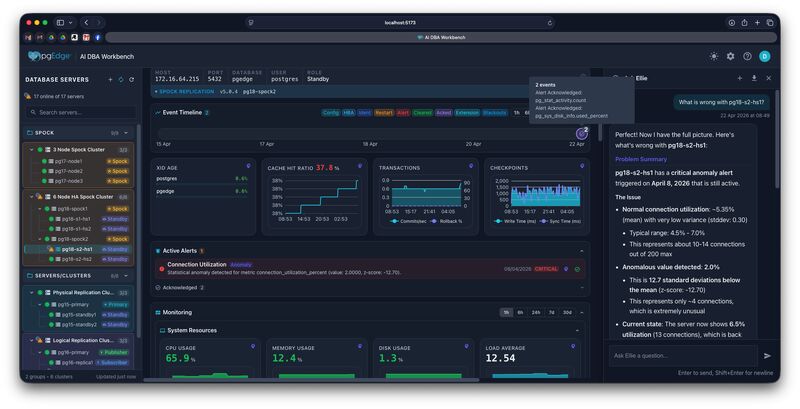
Task: Collapse the 3 Node Spock Cluster tree
Action: click(x=32, y=150)
